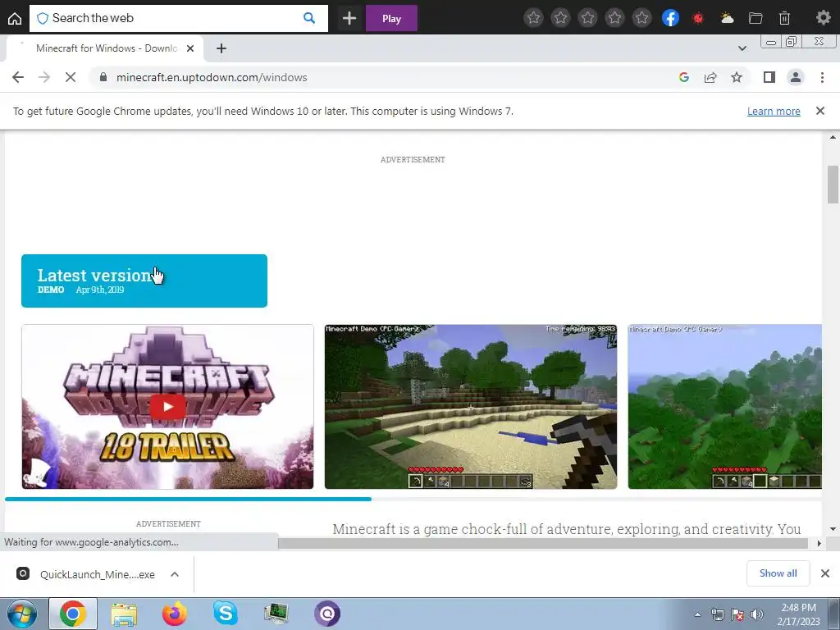Expand the tab search dropdown arrow
The width and height of the screenshot is (840, 630).
742,48
